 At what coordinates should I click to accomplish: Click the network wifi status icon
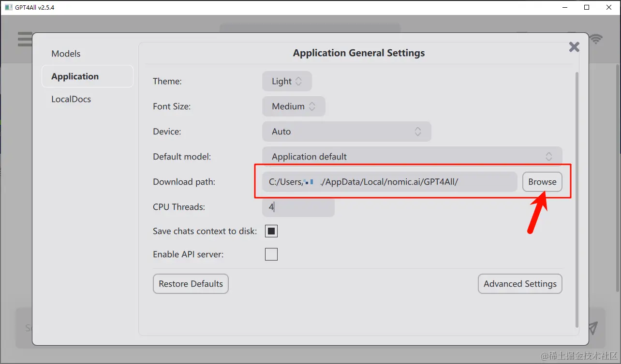tap(596, 39)
